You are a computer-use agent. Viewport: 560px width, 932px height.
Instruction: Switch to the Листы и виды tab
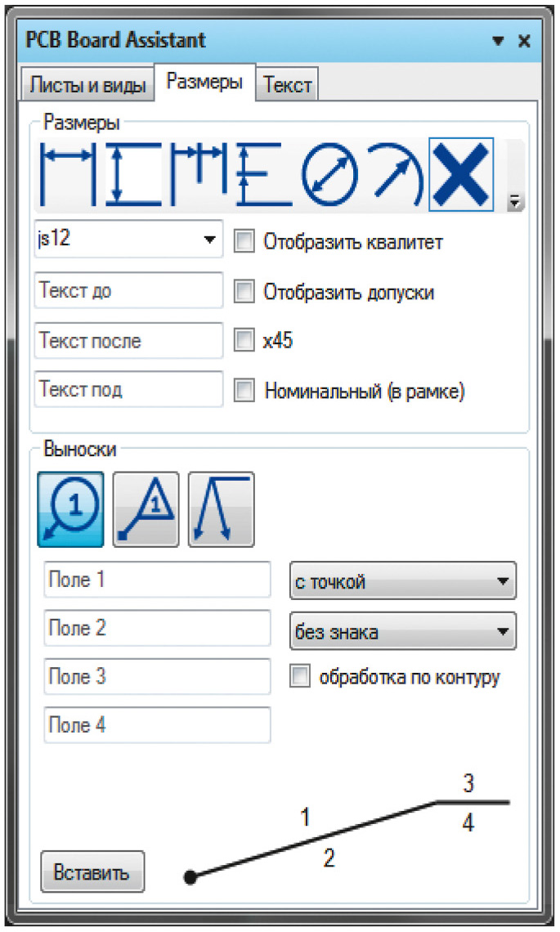pyautogui.click(x=87, y=85)
